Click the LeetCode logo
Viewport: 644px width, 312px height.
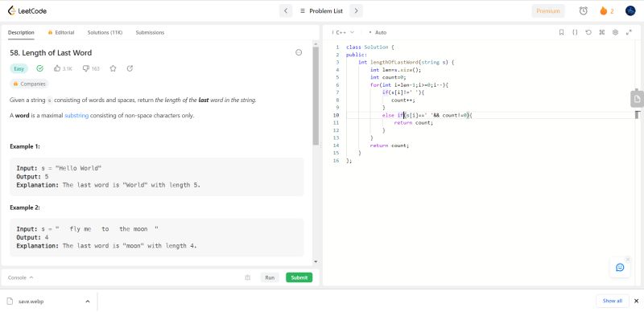click(x=27, y=11)
